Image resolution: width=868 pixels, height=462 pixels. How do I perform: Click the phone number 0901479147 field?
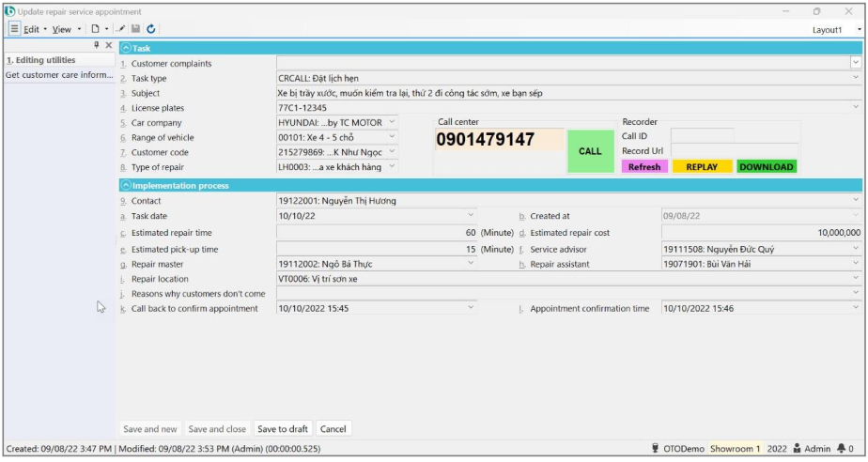point(500,139)
